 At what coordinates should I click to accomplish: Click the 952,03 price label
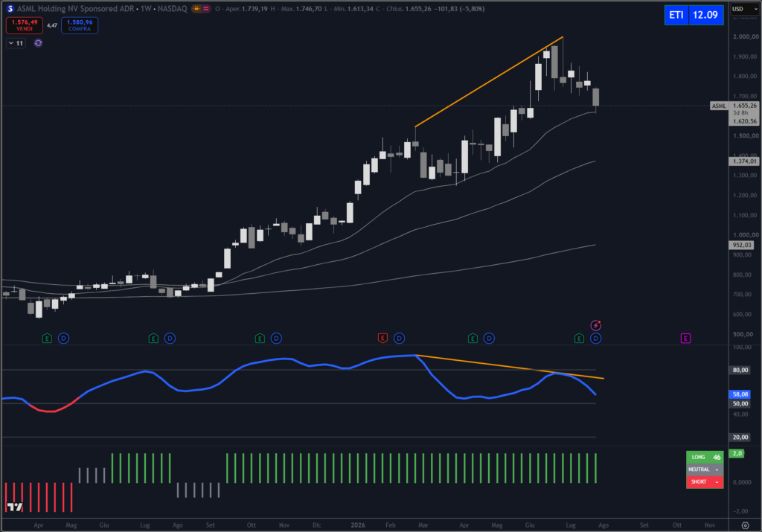(742, 246)
